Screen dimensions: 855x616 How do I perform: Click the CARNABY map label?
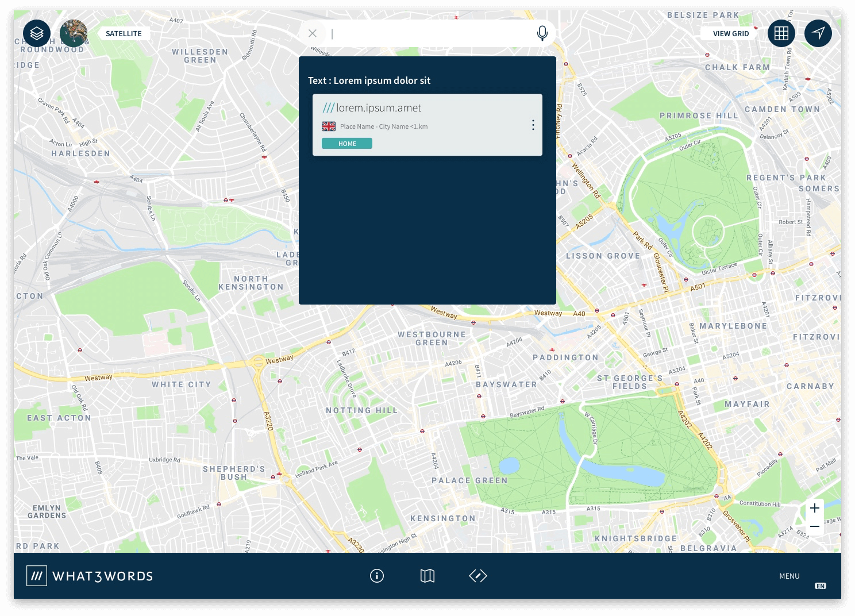810,386
